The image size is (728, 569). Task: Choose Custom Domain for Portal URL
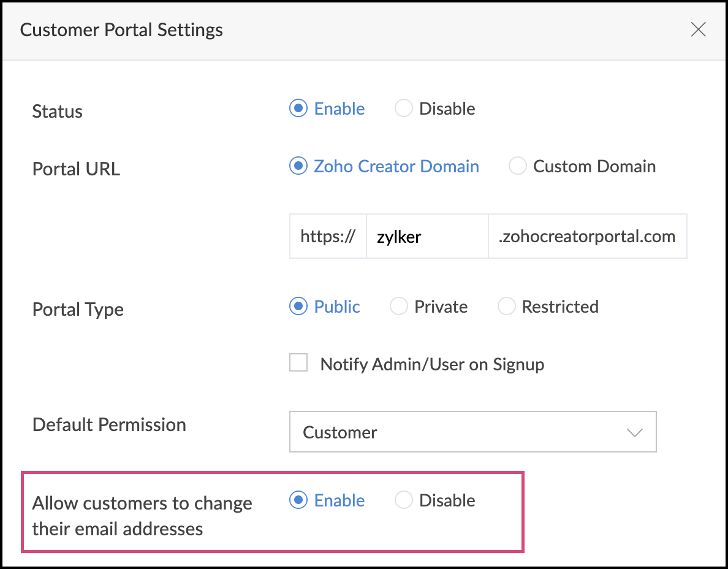click(x=518, y=166)
